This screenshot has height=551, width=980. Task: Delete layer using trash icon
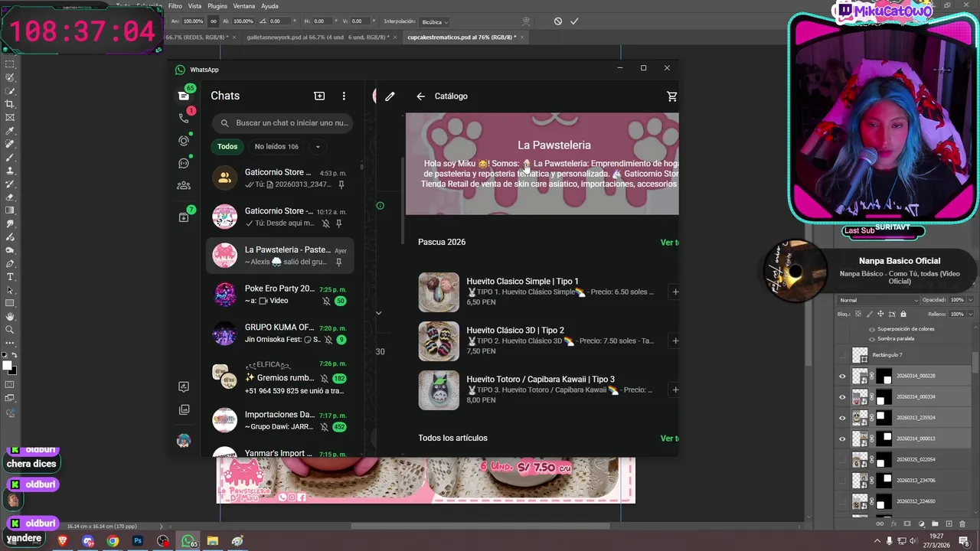963,523
